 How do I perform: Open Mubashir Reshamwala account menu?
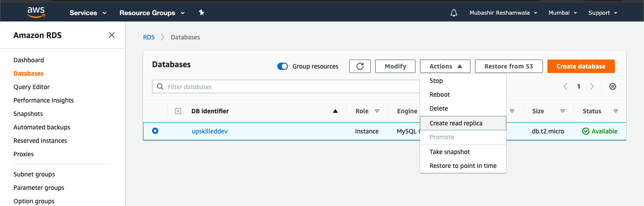click(503, 13)
